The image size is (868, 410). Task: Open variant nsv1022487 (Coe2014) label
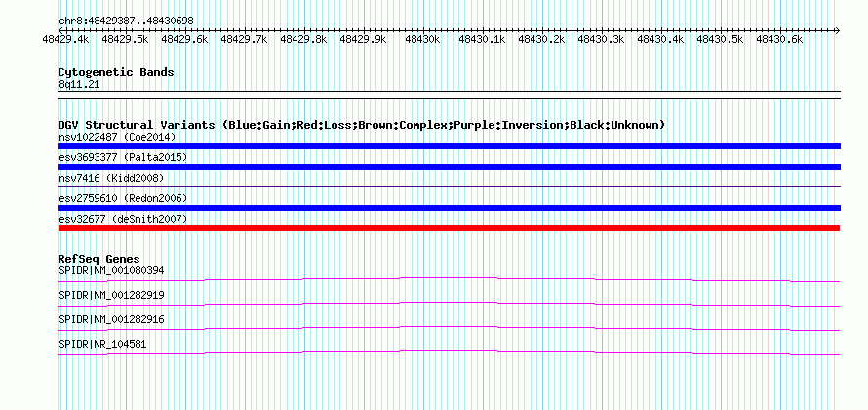(x=117, y=137)
